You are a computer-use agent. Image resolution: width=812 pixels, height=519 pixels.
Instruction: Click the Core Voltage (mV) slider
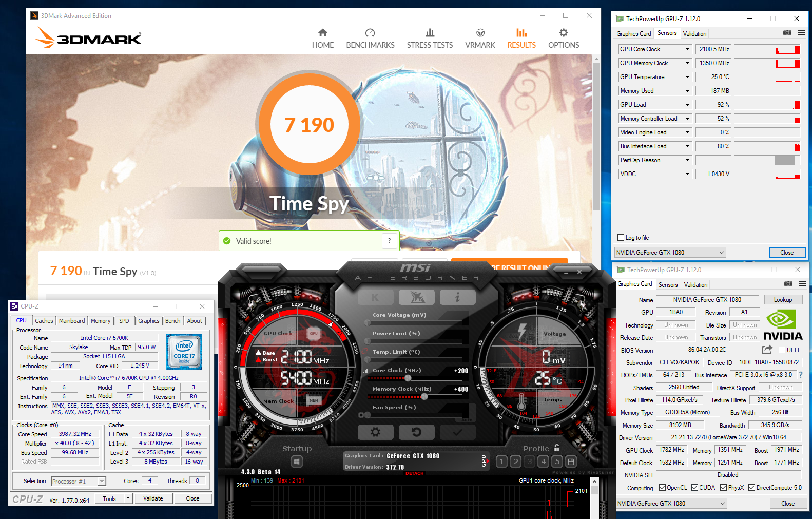[x=415, y=323]
